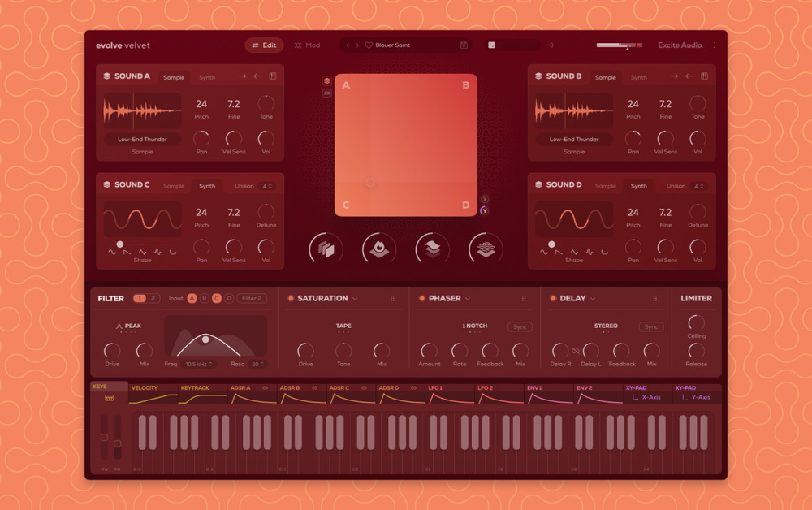Open the Mod view tab
812x510 pixels.
pos(307,45)
